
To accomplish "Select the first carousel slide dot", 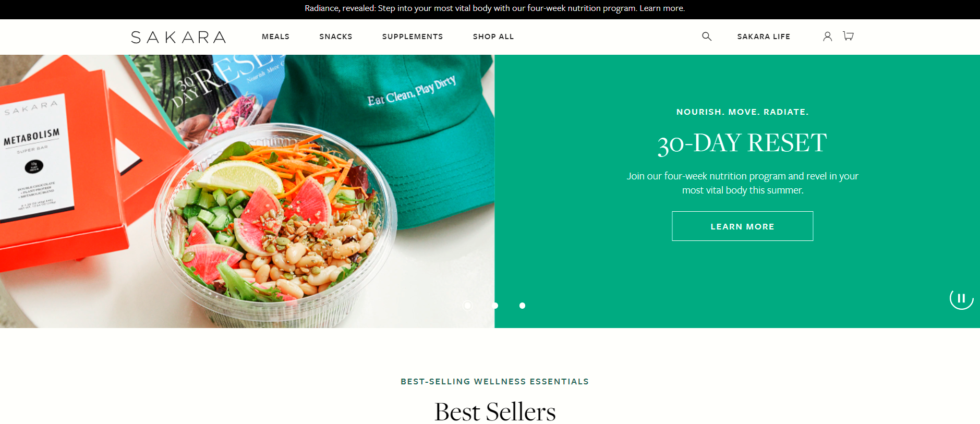I will tap(467, 306).
